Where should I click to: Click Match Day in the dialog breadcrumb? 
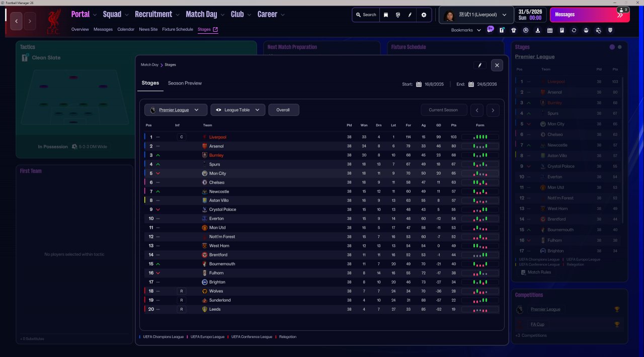(149, 65)
